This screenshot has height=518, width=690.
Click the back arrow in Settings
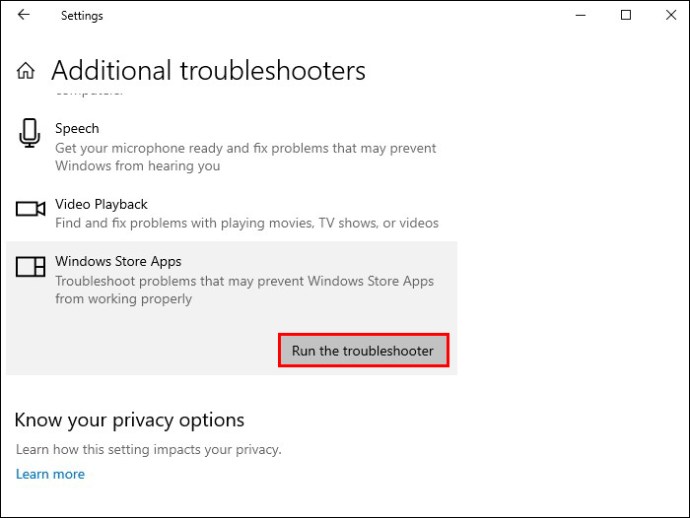tap(23, 15)
